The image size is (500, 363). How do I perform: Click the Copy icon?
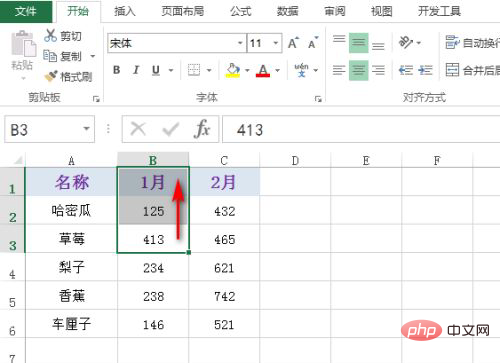click(50, 56)
